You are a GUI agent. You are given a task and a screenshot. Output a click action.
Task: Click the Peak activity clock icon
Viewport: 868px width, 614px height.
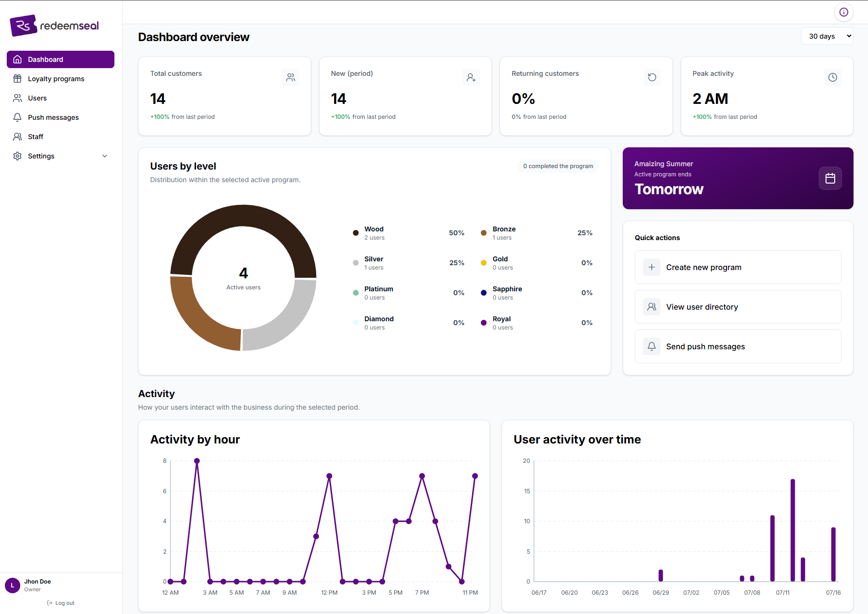(x=833, y=77)
